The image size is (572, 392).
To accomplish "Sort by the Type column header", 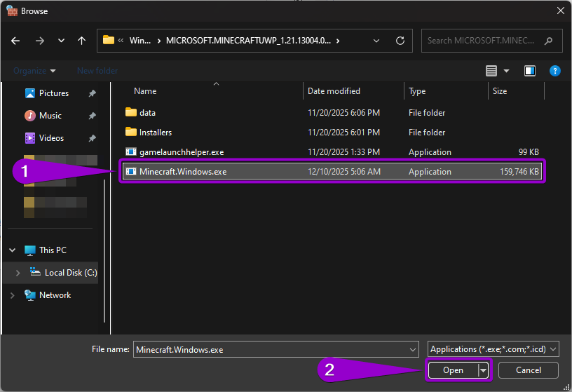I will click(417, 91).
